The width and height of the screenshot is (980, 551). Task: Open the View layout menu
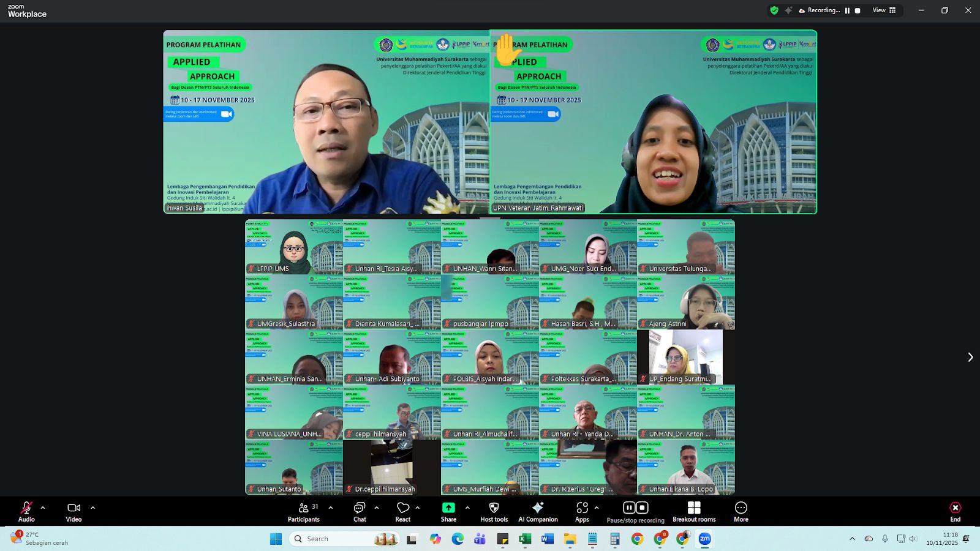tap(884, 10)
